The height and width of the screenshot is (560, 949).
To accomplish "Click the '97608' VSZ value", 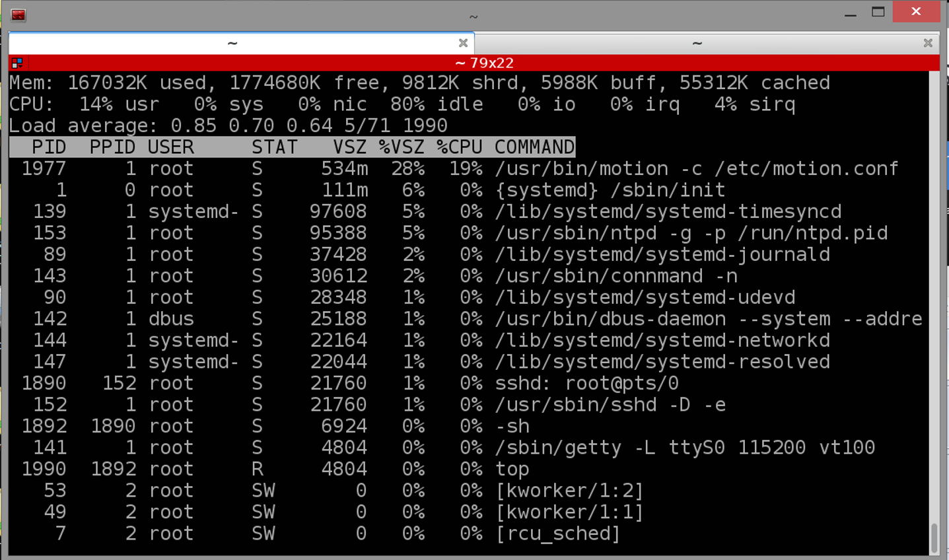I will (x=339, y=211).
